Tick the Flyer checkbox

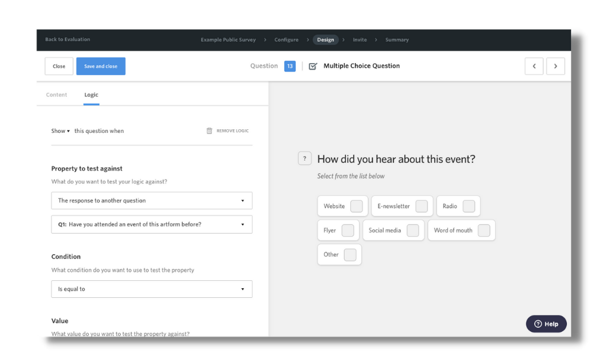(x=348, y=231)
